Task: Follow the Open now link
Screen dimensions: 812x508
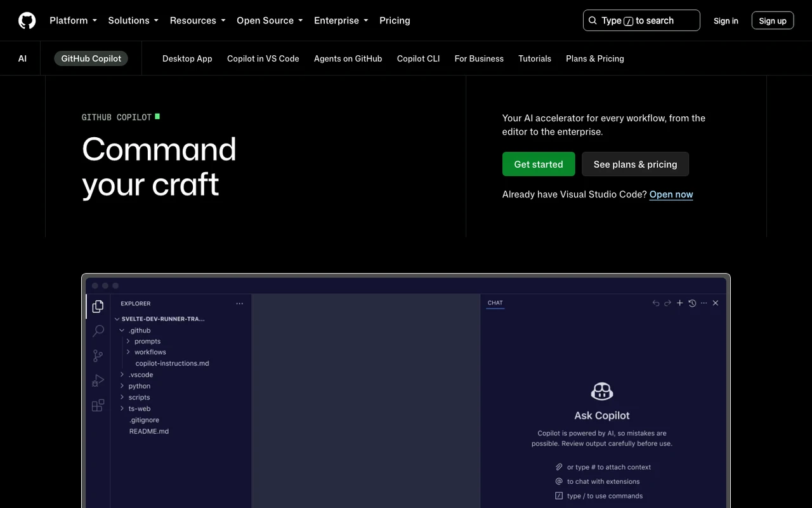Action: tap(671, 194)
